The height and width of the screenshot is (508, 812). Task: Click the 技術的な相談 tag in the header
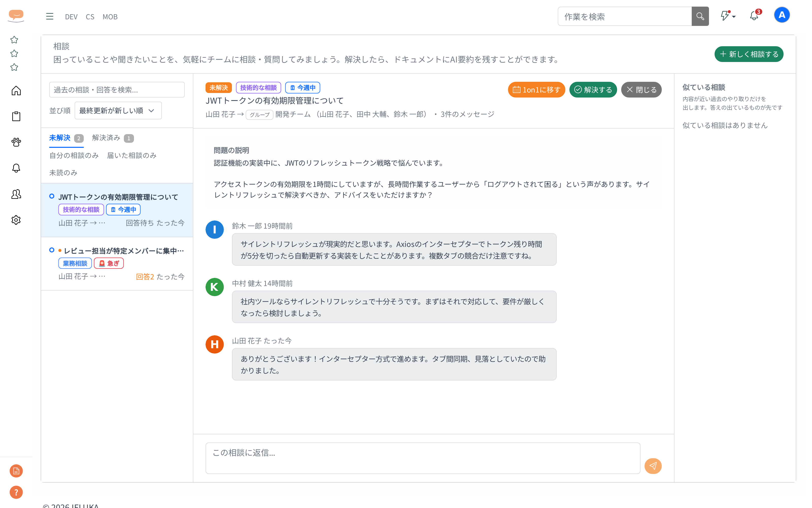[x=258, y=88]
